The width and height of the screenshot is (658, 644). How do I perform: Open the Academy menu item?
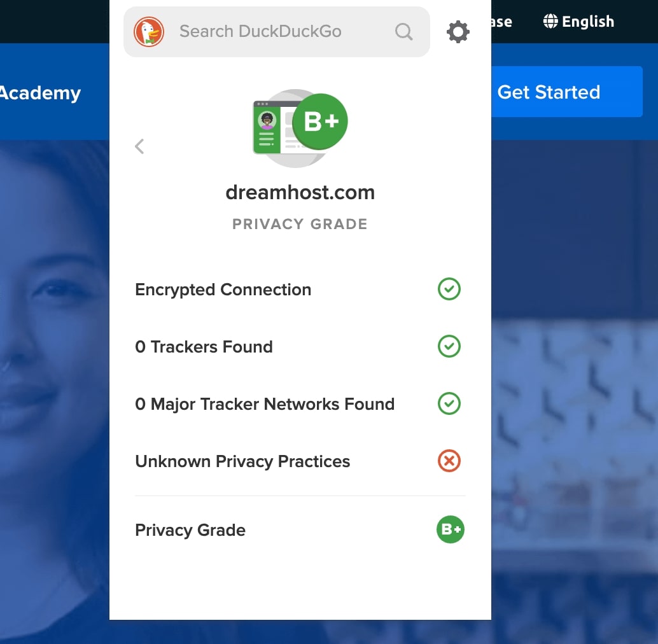point(40,92)
